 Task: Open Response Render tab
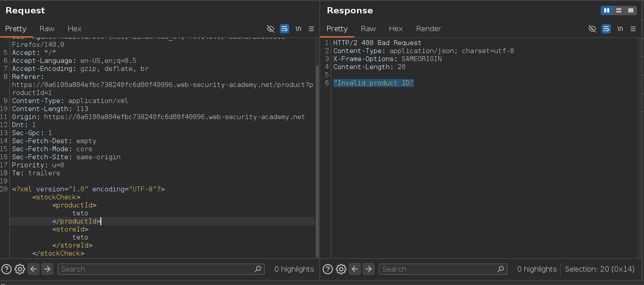click(x=428, y=29)
